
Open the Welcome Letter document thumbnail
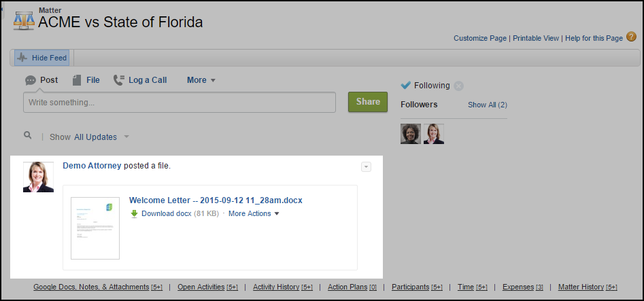click(x=95, y=228)
